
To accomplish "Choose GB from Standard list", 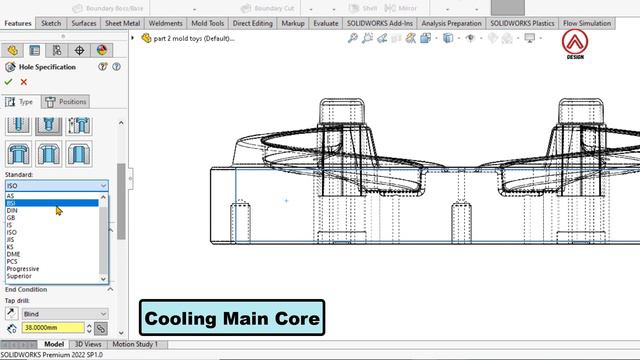I will [x=52, y=218].
